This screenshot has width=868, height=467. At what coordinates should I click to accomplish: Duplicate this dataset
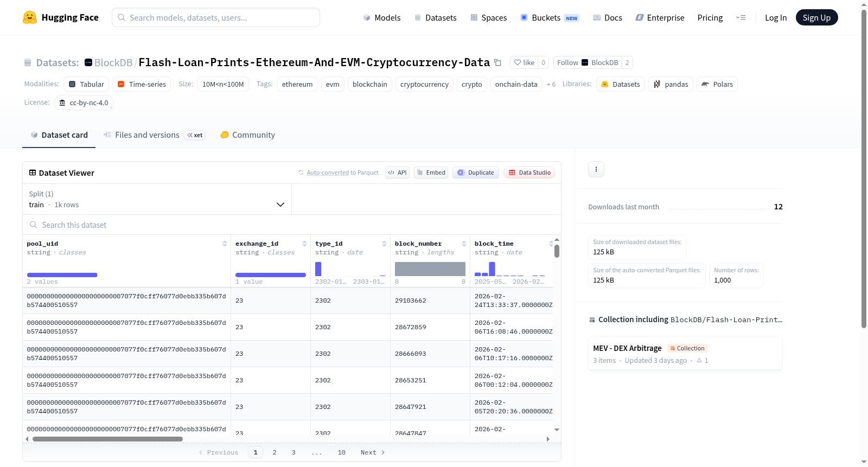point(475,172)
